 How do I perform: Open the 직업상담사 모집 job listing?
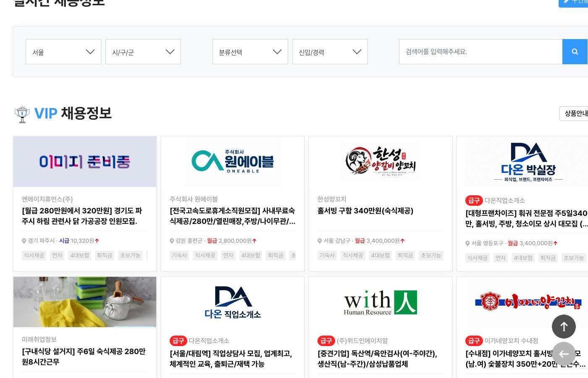(231, 359)
